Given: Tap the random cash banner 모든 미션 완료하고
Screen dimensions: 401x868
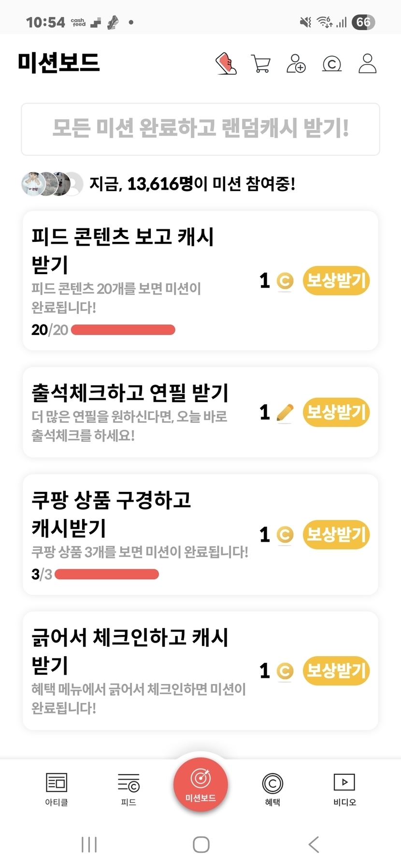Looking at the screenshot, I should [200, 129].
